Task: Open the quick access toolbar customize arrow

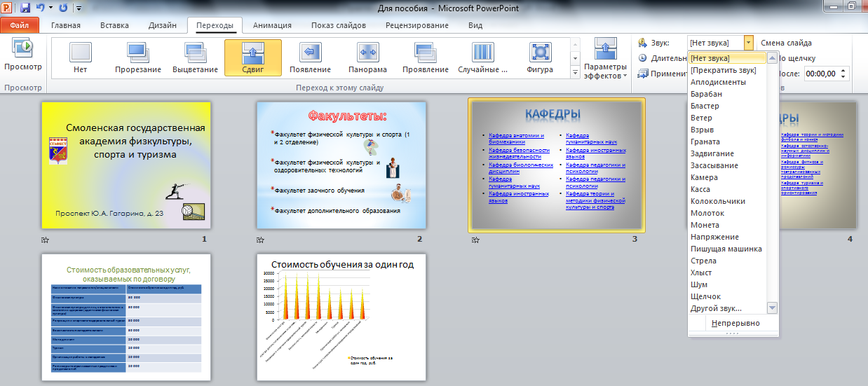Action: tap(78, 8)
